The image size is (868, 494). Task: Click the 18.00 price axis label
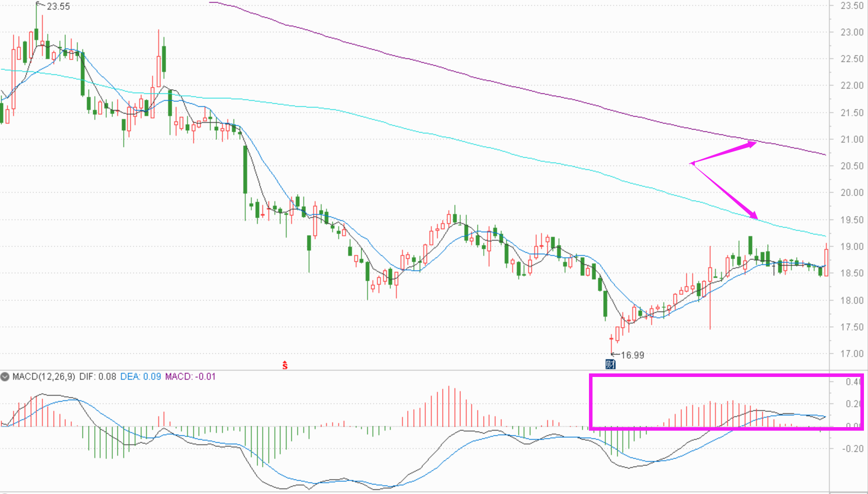pos(852,300)
